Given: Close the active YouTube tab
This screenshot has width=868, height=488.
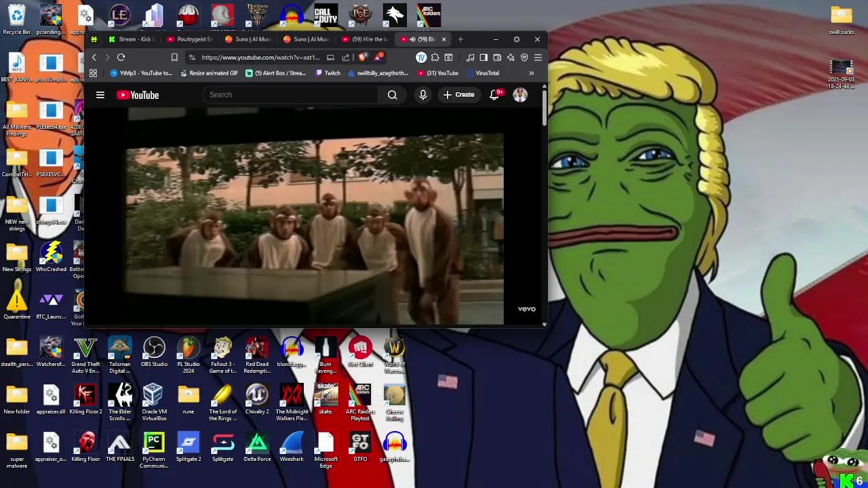Looking at the screenshot, I should click(443, 39).
